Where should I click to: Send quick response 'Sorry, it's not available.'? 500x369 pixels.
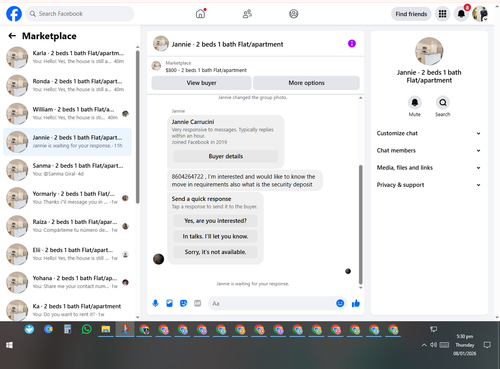(215, 252)
